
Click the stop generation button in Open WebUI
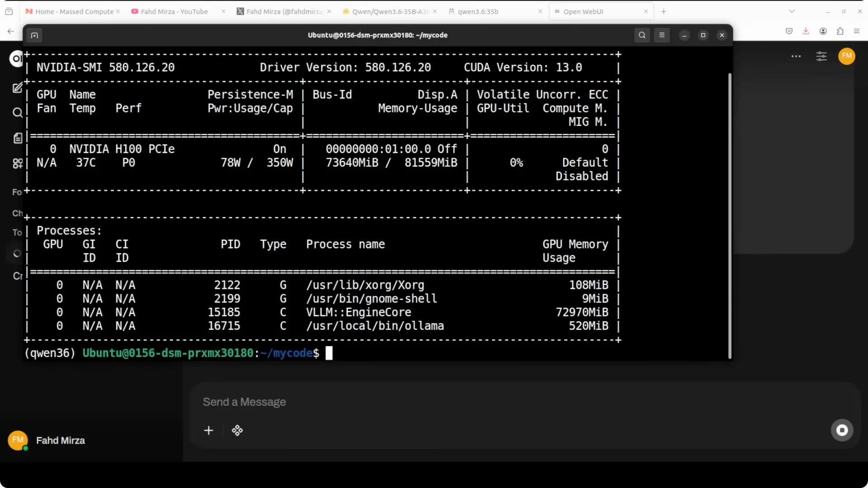tap(842, 430)
